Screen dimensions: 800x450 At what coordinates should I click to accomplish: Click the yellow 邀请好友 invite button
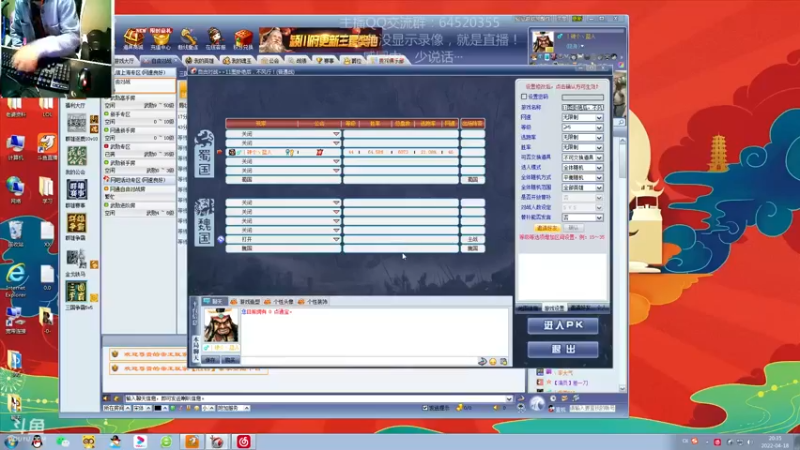tap(547, 228)
